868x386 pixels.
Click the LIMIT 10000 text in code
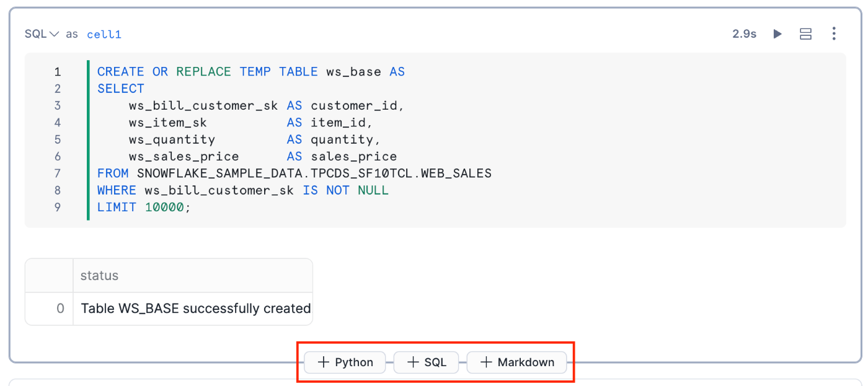[x=144, y=207]
